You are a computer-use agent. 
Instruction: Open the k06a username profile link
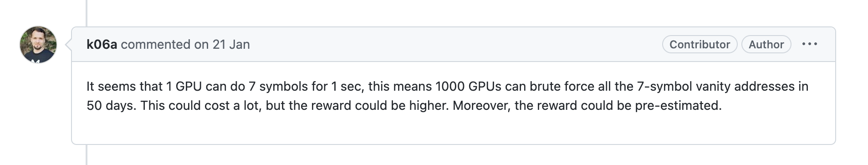point(102,44)
